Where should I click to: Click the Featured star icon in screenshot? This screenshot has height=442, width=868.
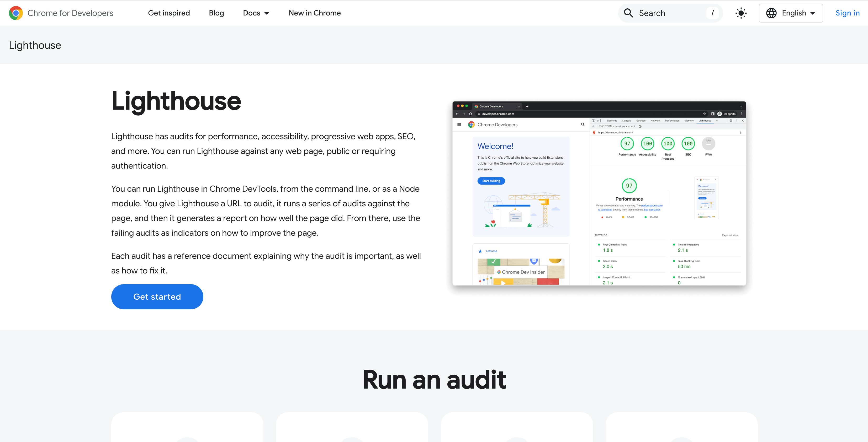click(x=480, y=251)
